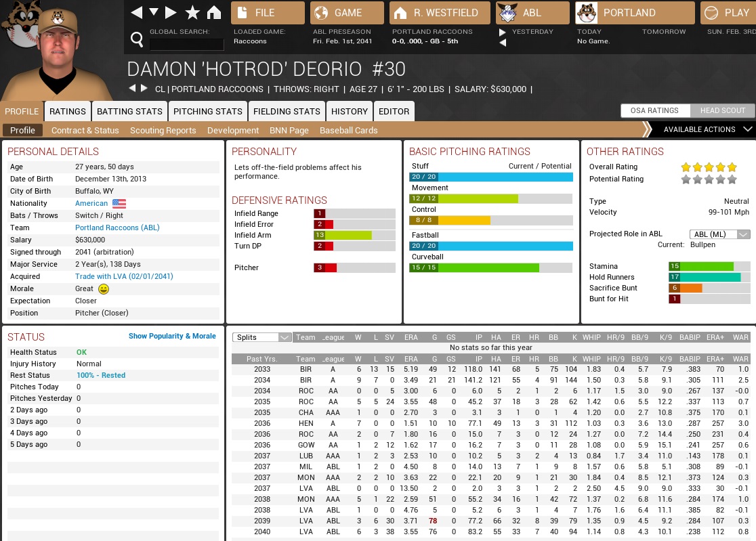
Task: Select the Scouting Reports subtab
Action: [163, 131]
